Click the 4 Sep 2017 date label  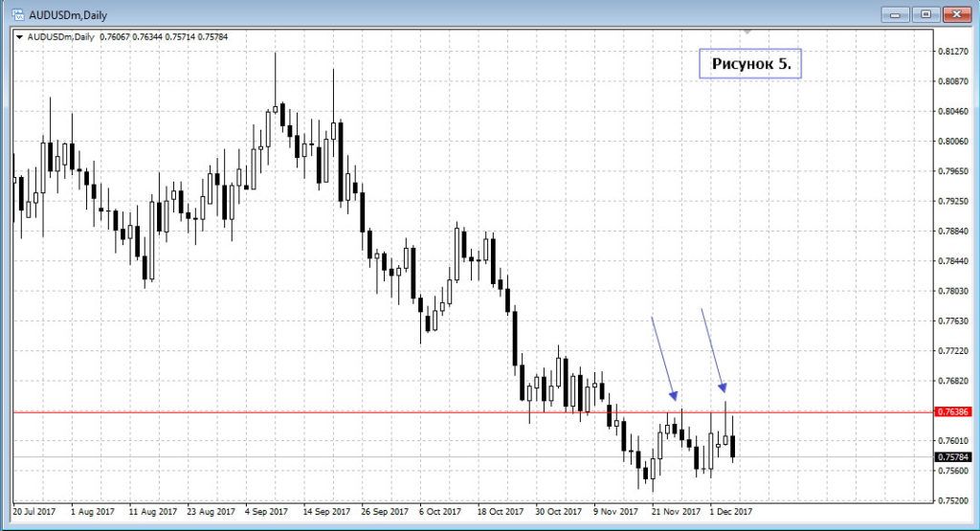tap(267, 512)
